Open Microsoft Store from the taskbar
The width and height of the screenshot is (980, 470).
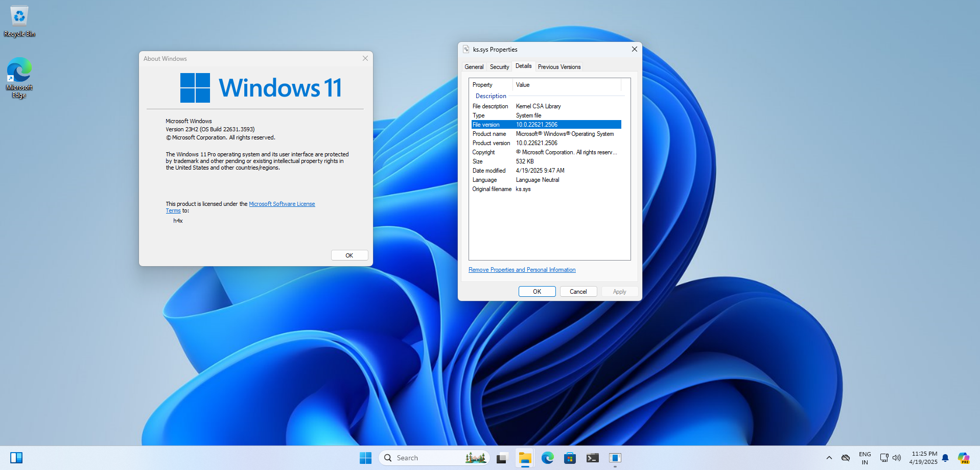tap(570, 458)
